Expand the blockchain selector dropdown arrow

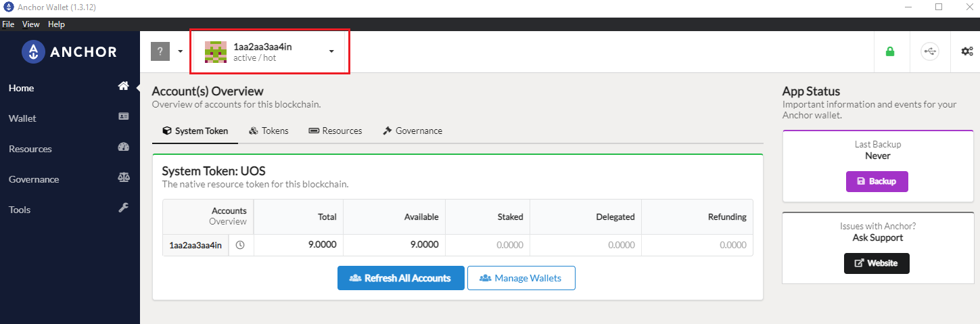181,51
